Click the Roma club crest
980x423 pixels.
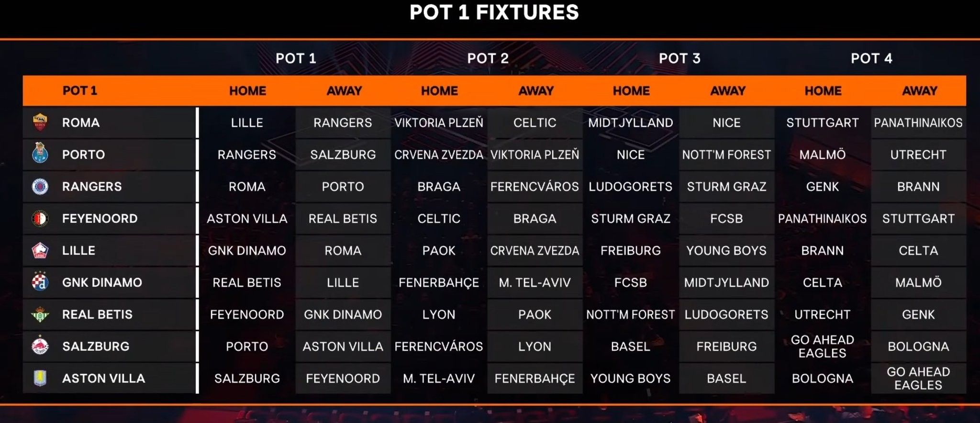point(40,122)
